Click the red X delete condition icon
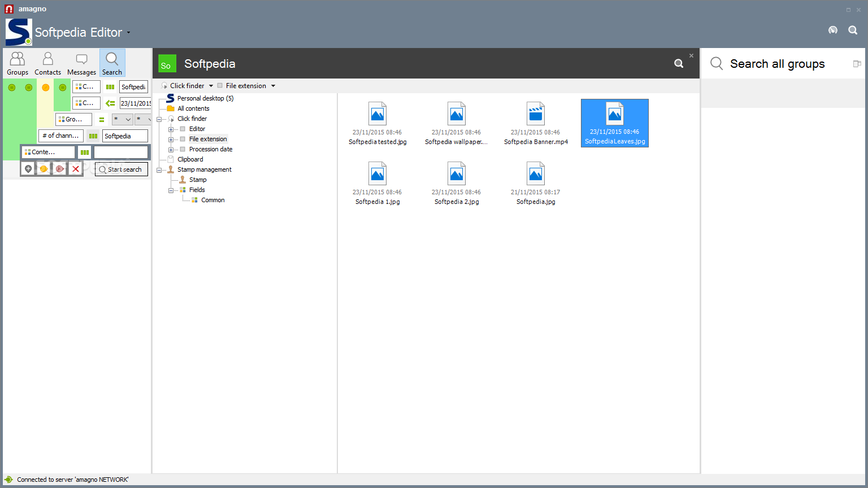 [76, 169]
